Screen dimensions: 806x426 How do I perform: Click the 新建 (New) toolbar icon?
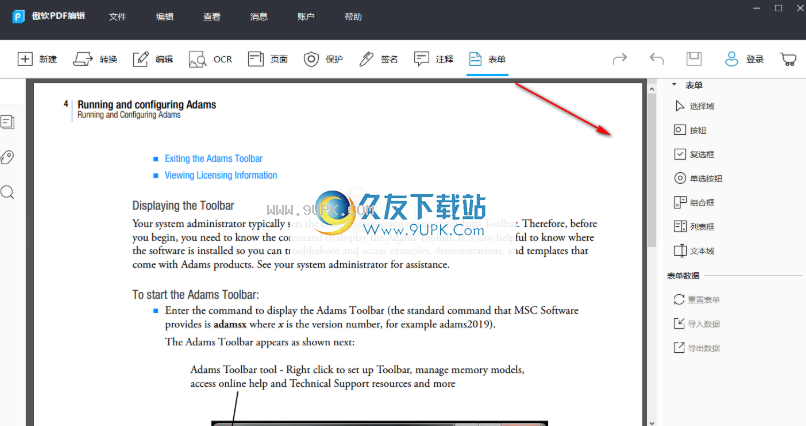(x=25, y=59)
